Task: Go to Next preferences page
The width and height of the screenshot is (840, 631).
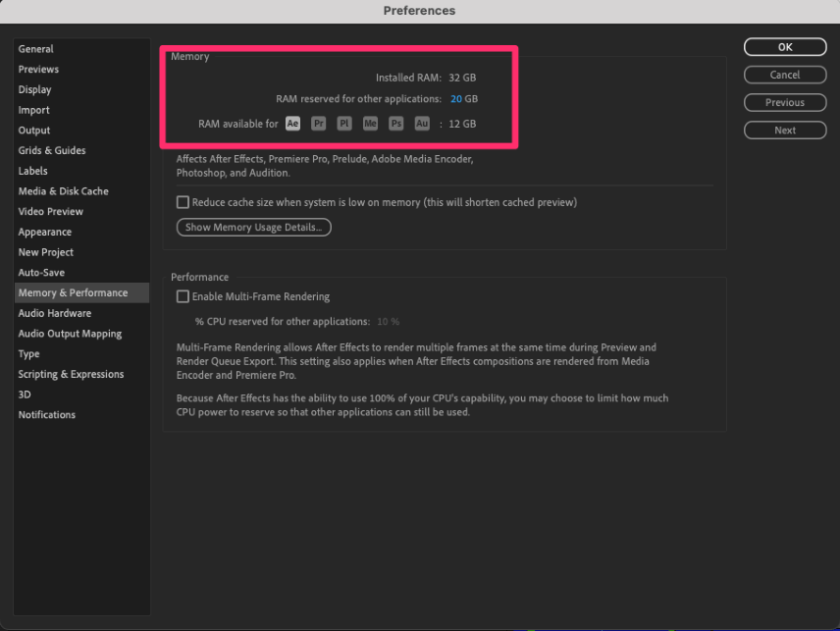Action: pos(785,131)
